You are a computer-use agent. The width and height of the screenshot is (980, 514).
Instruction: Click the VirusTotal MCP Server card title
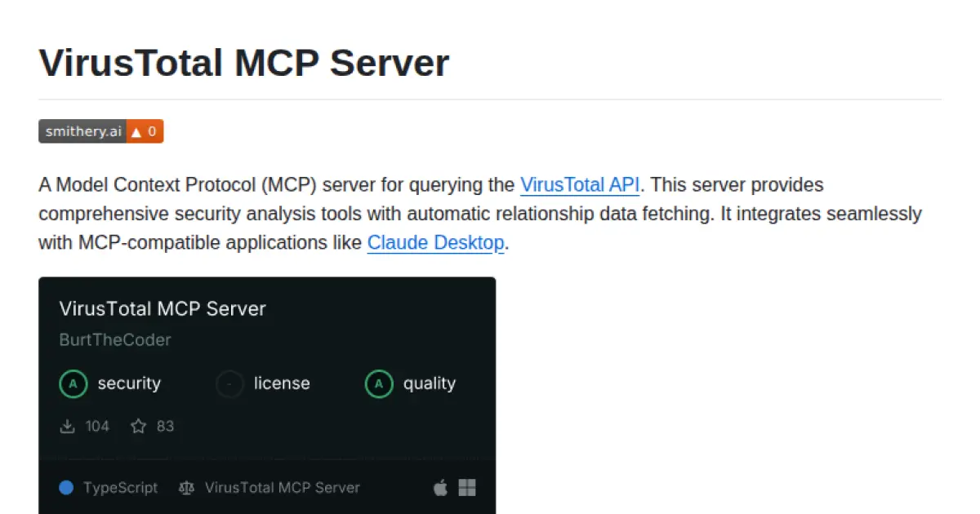coord(163,308)
